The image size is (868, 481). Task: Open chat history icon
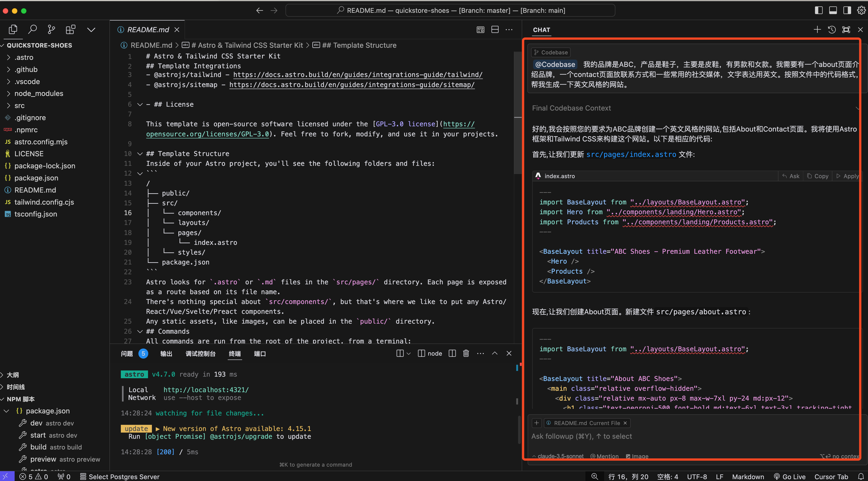(x=832, y=30)
